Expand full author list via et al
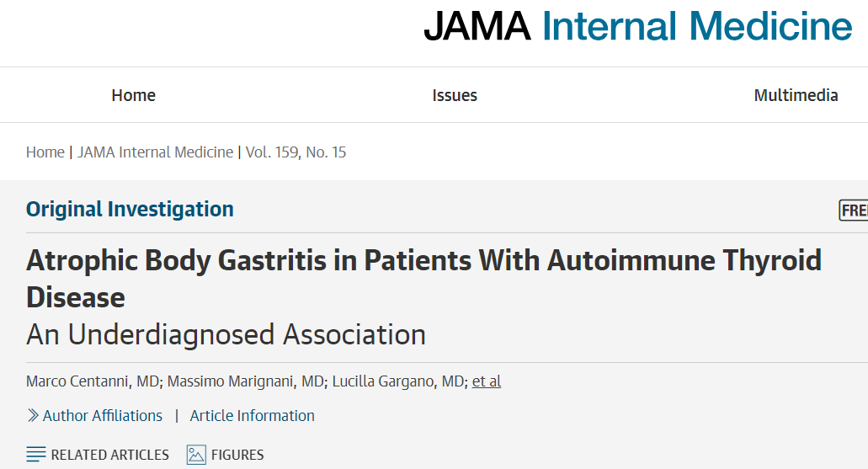The height and width of the screenshot is (469, 868). click(487, 381)
